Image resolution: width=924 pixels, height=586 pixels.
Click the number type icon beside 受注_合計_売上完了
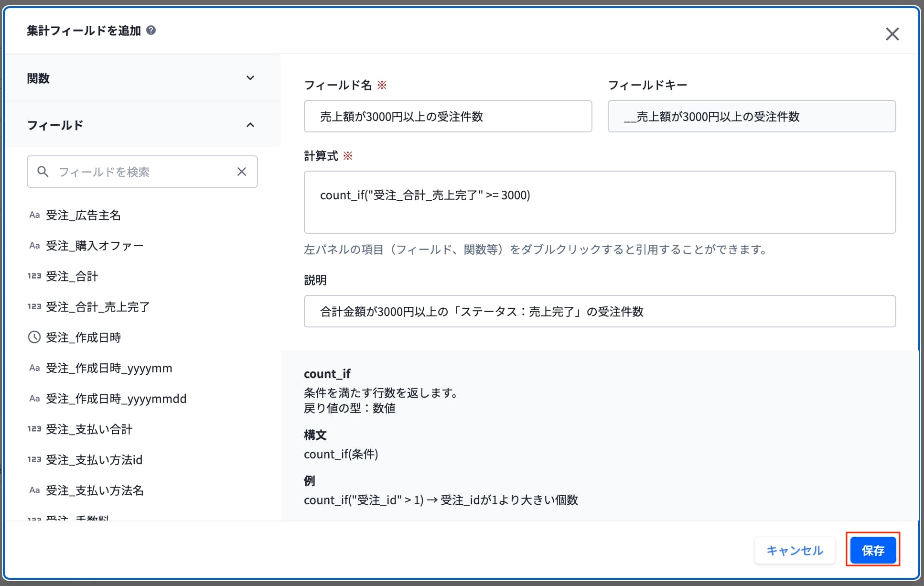point(34,307)
